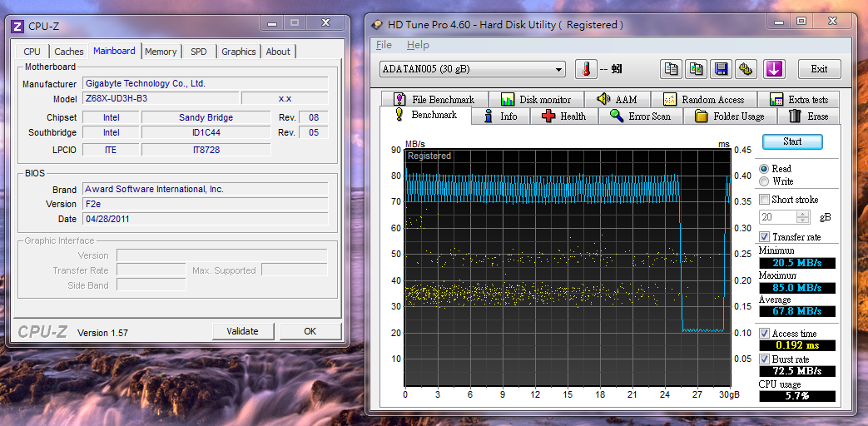
Task: Click the temperature thermometer icon in HD Tune
Action: click(586, 69)
